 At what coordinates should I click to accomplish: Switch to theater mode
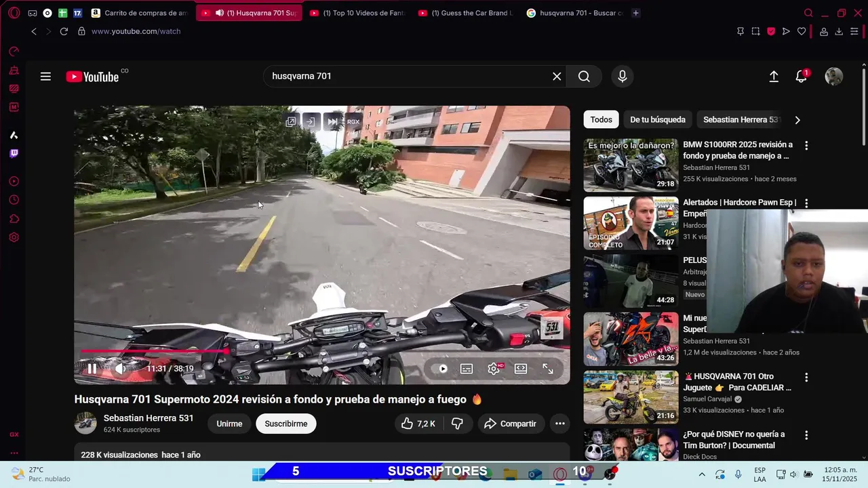[x=521, y=369]
